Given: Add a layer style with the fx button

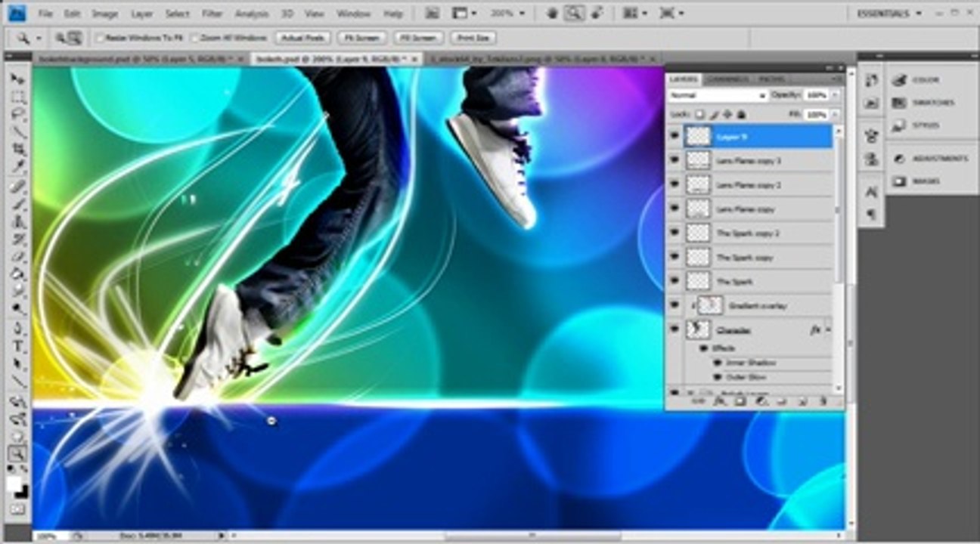Looking at the screenshot, I should pos(719,401).
